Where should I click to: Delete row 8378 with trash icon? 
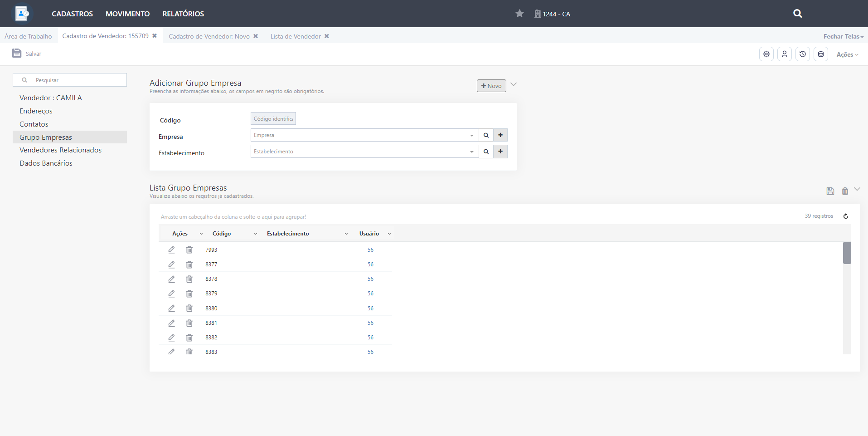[189, 279]
